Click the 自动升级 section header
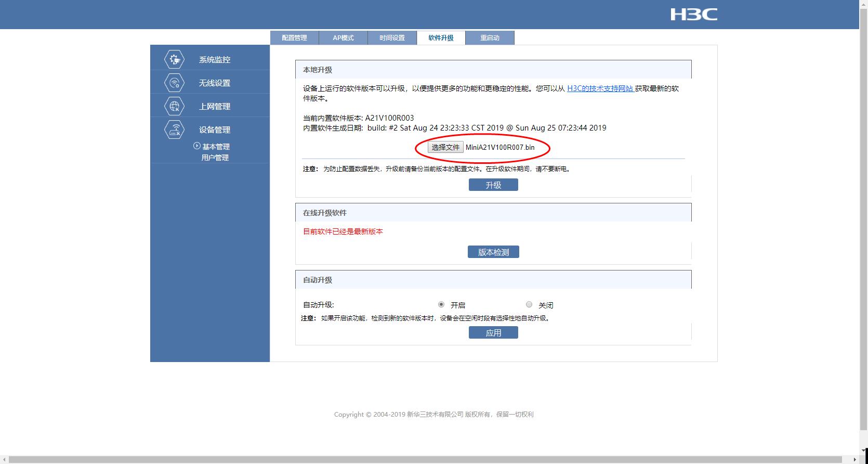The image size is (868, 464). (493, 280)
